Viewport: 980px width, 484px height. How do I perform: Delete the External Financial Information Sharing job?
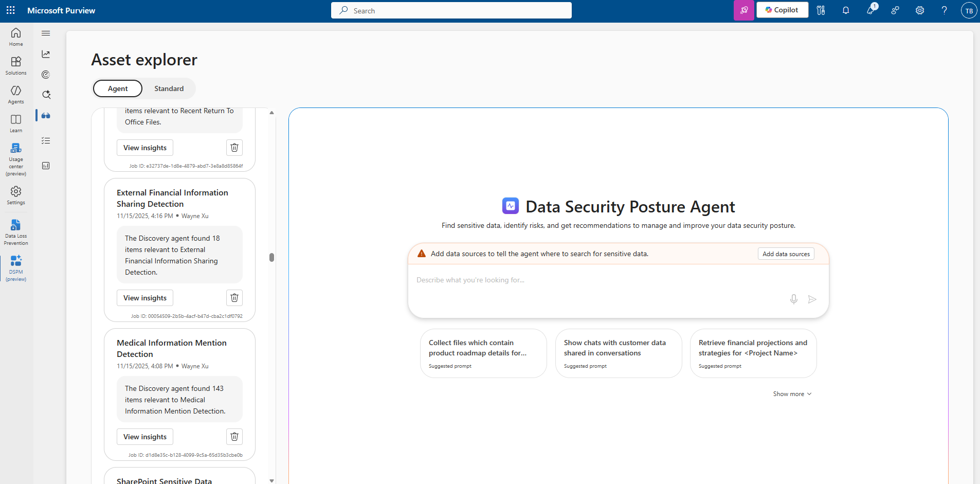coord(234,298)
